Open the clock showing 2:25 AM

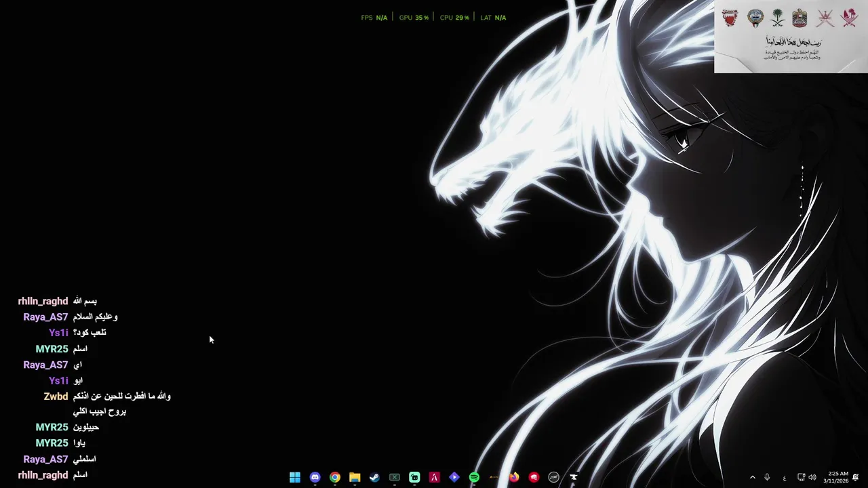click(836, 477)
